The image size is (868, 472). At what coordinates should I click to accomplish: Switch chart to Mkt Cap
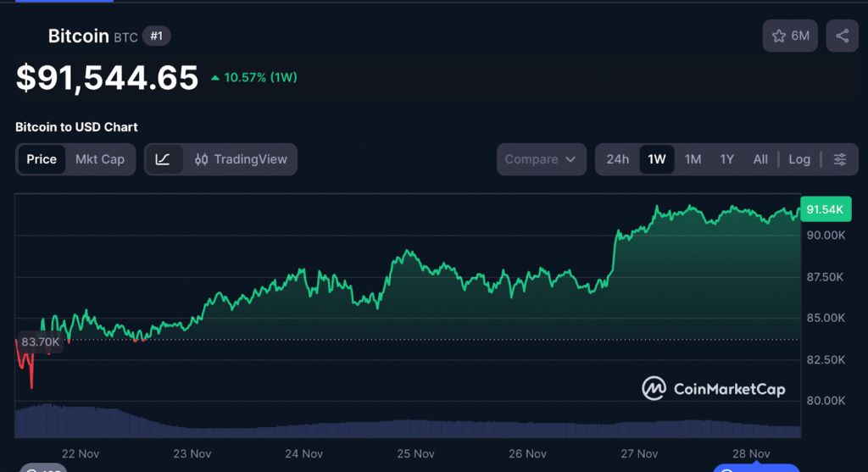[100, 159]
